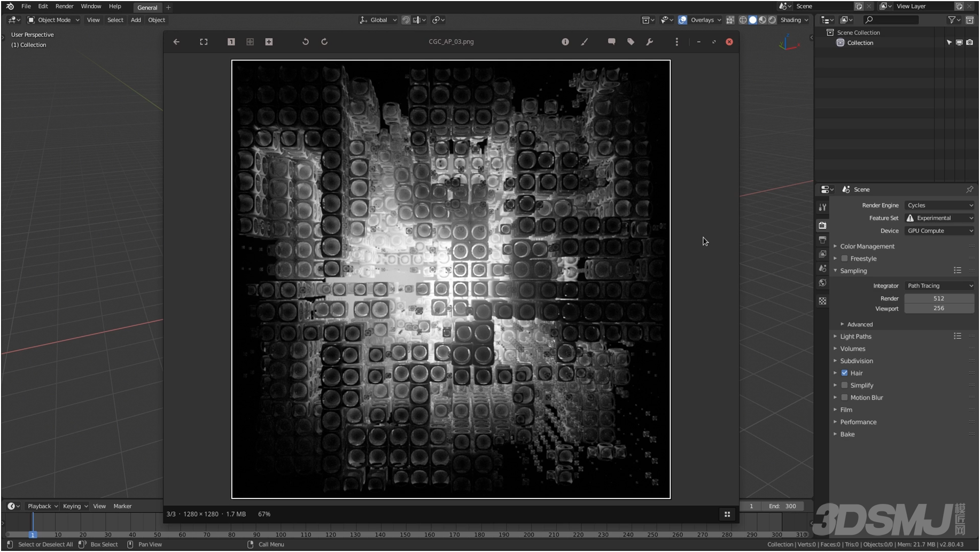This screenshot has width=980, height=552.
Task: Open the Keying popover in the timeline
Action: point(75,506)
